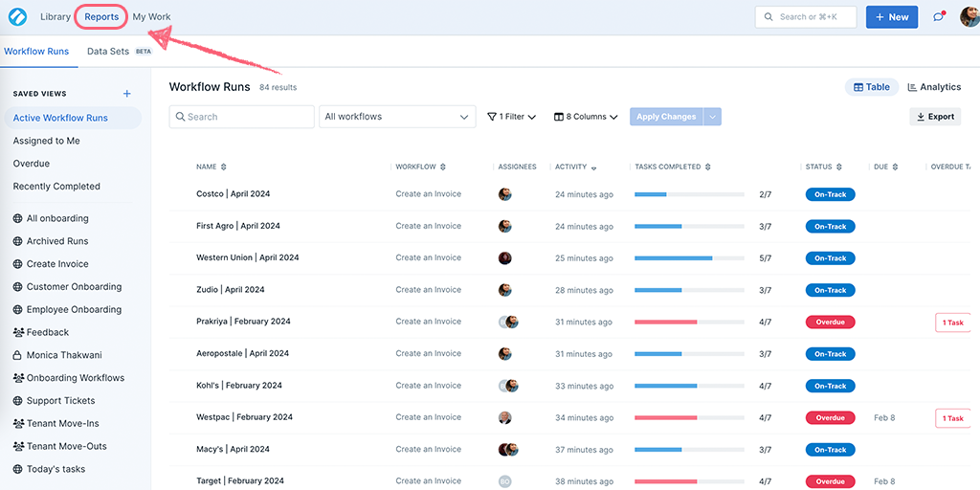Open the Zudio | April 2024 run
The height and width of the screenshot is (490, 980).
click(230, 289)
